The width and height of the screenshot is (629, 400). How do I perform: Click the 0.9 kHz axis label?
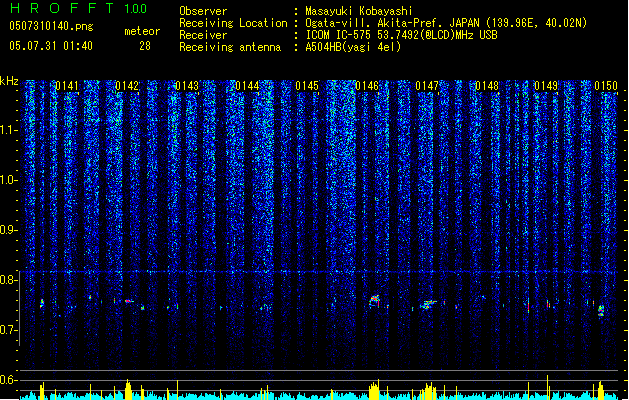point(8,230)
